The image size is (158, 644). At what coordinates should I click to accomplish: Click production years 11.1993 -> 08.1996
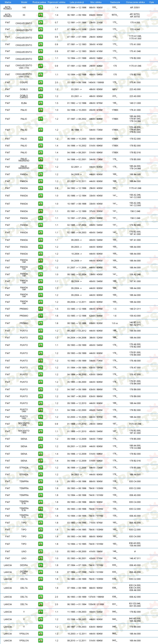[77, 82]
